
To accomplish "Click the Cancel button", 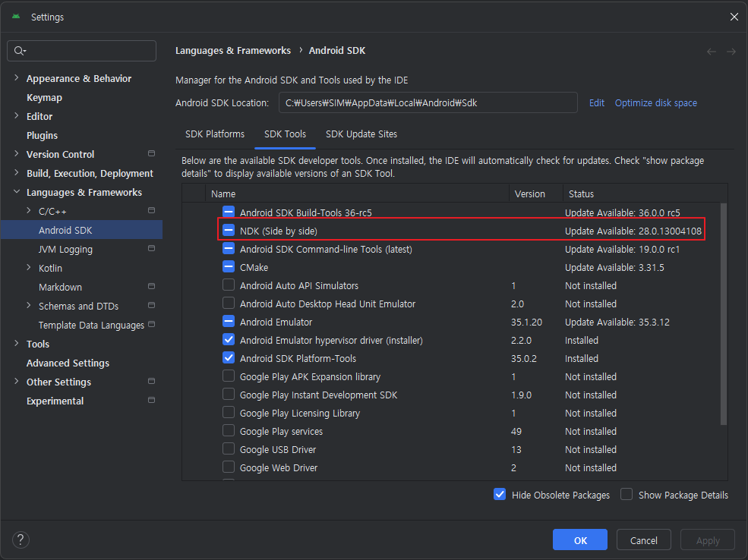I will (x=643, y=540).
